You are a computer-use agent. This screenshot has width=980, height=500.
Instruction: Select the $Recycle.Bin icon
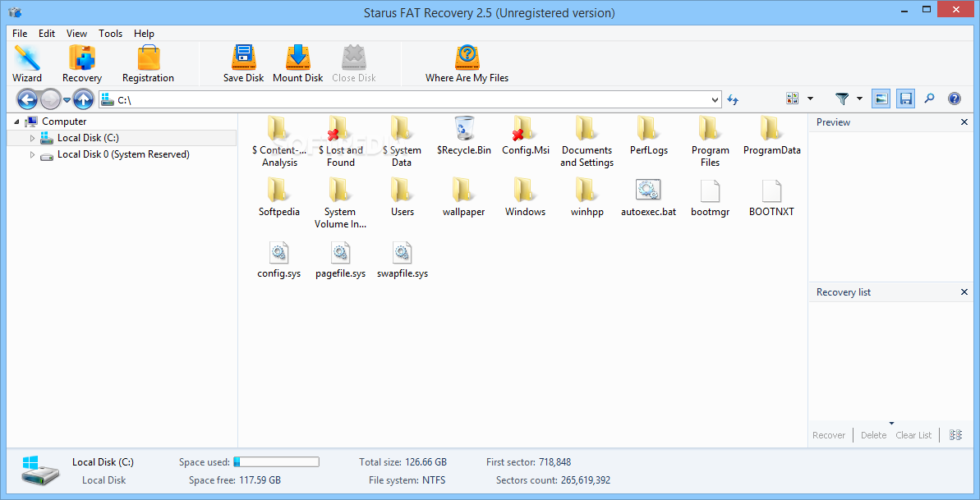tap(464, 135)
